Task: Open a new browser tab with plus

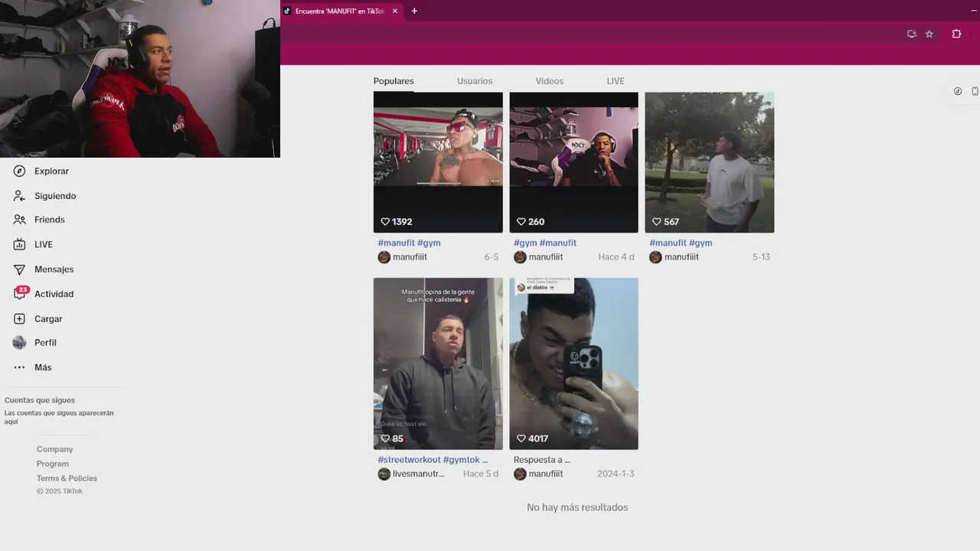Action: pyautogui.click(x=414, y=11)
